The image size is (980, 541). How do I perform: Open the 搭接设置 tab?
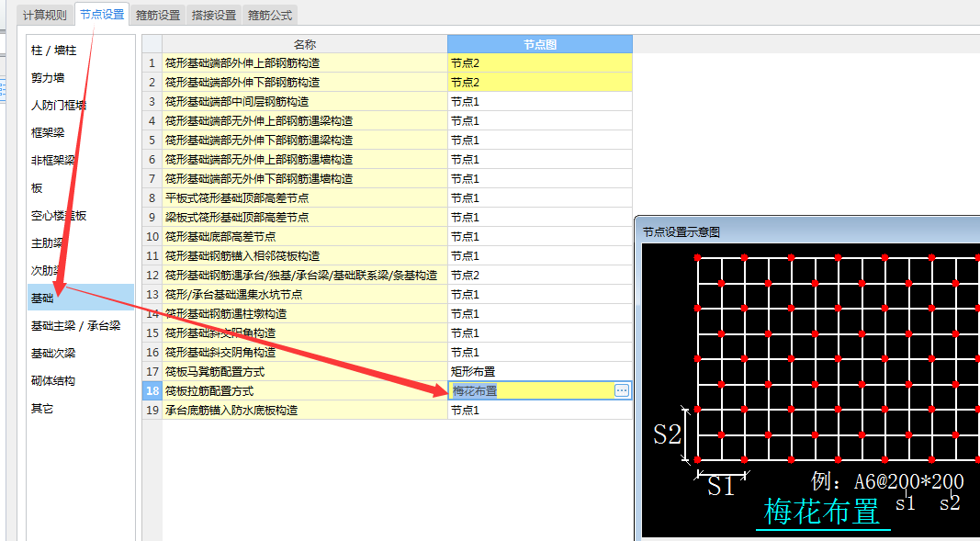click(x=214, y=15)
